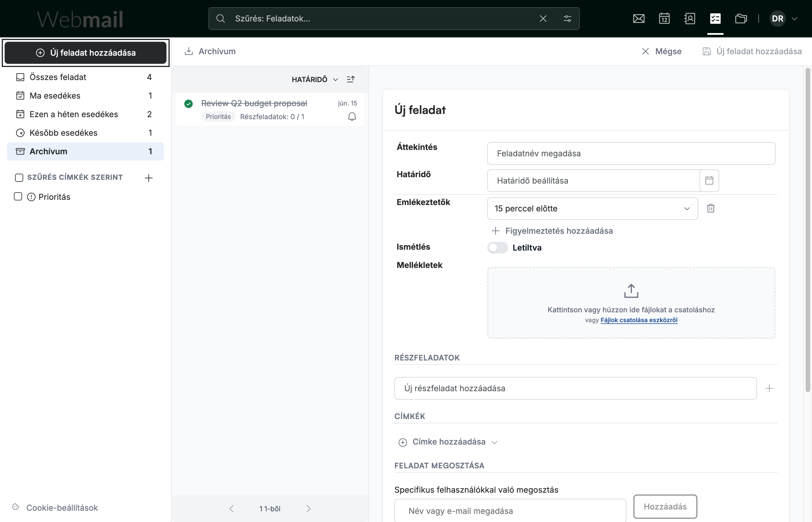Click the attachment upload drop zone

[631, 303]
